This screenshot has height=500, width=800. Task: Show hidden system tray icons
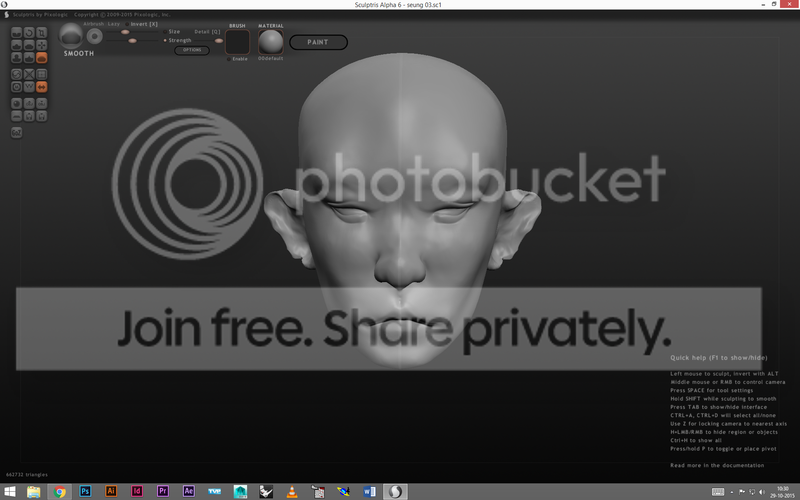[x=732, y=492]
